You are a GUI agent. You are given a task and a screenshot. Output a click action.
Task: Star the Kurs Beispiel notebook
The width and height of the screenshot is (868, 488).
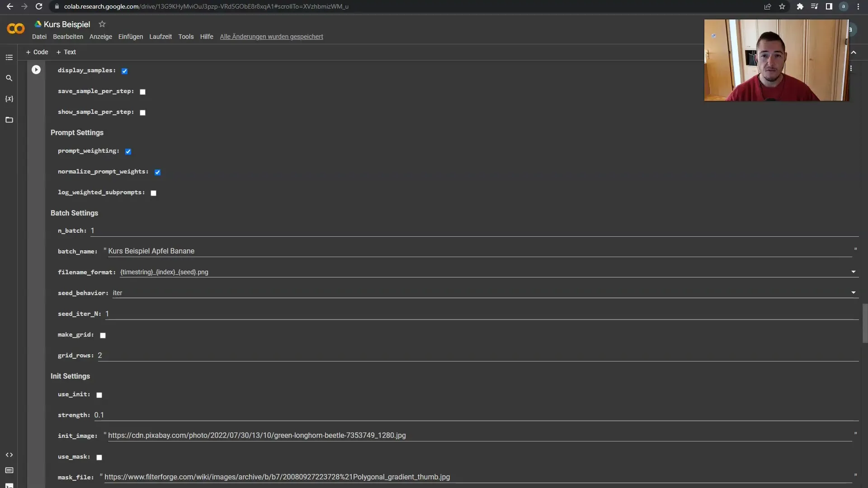coord(102,24)
